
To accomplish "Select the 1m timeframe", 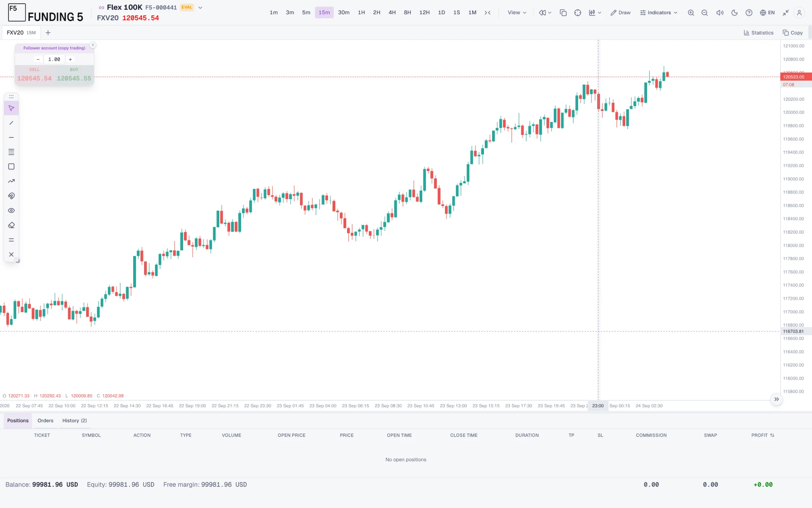I will coord(274,13).
